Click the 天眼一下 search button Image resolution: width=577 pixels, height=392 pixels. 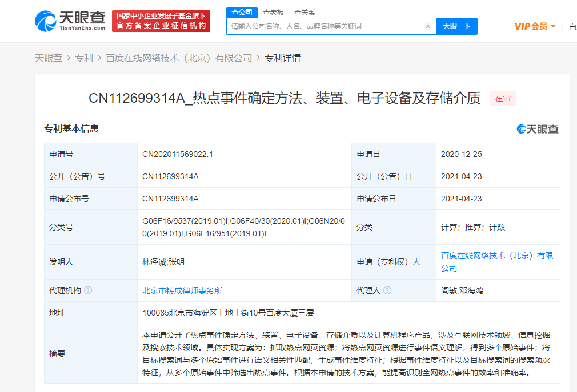pos(456,26)
